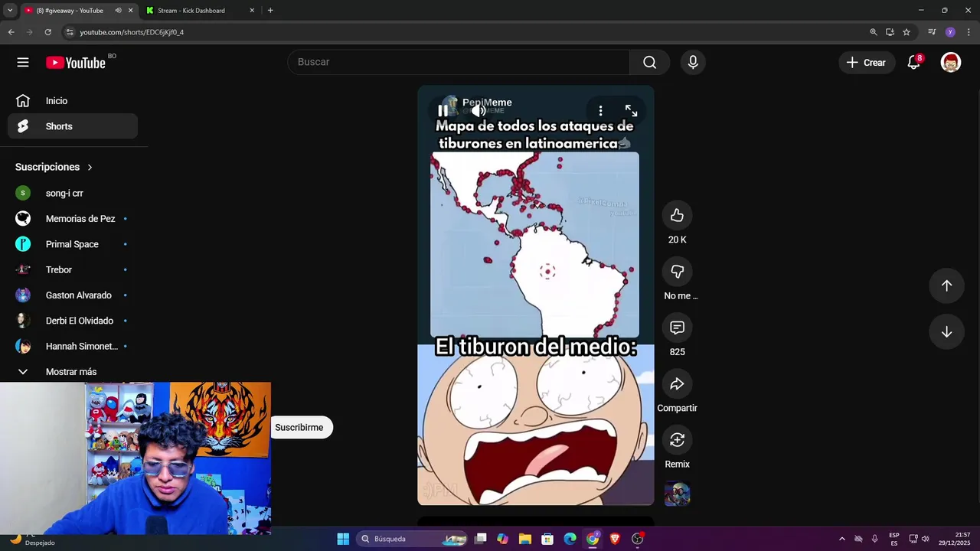
Task: Go to the previous short
Action: 946,285
